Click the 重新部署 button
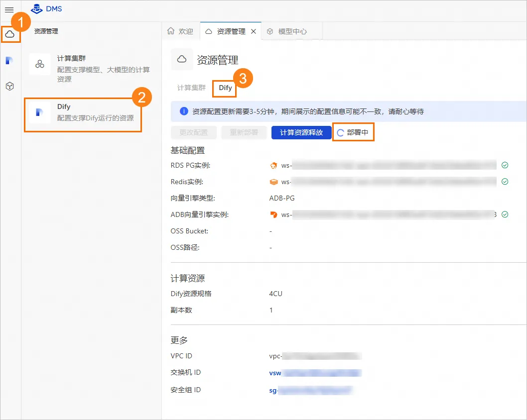The height and width of the screenshot is (420, 527). point(244,132)
